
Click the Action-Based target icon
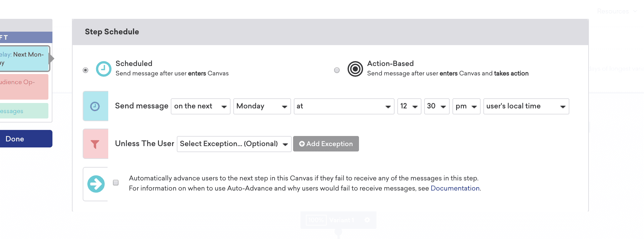(x=355, y=69)
